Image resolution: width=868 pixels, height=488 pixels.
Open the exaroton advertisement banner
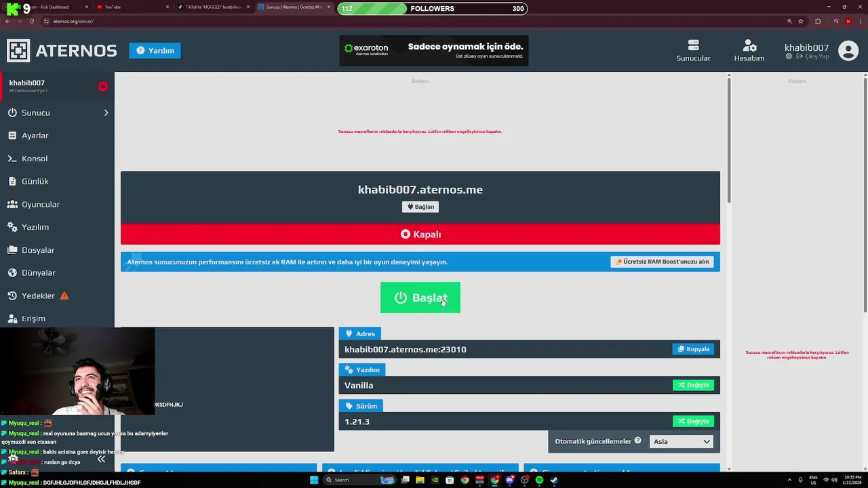coord(433,51)
